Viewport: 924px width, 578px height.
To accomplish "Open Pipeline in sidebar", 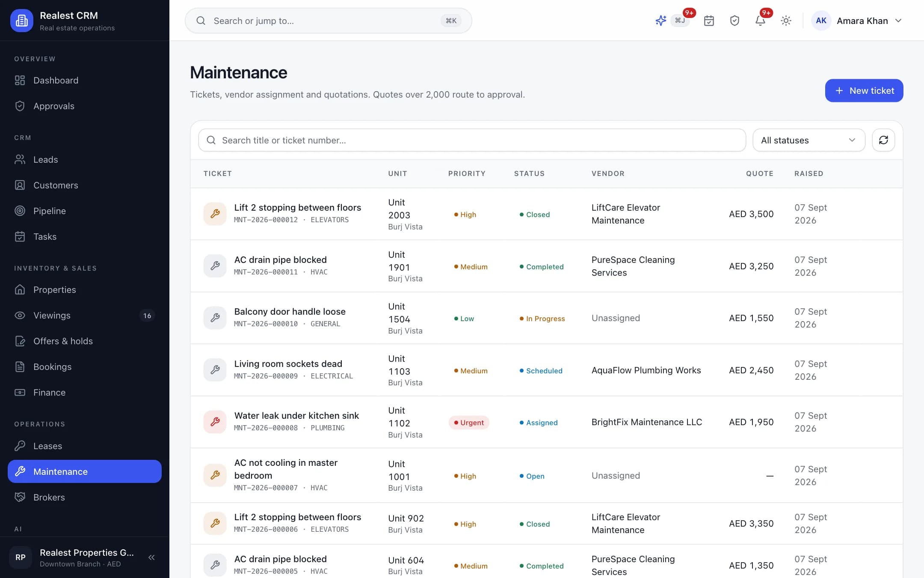I will (85, 211).
